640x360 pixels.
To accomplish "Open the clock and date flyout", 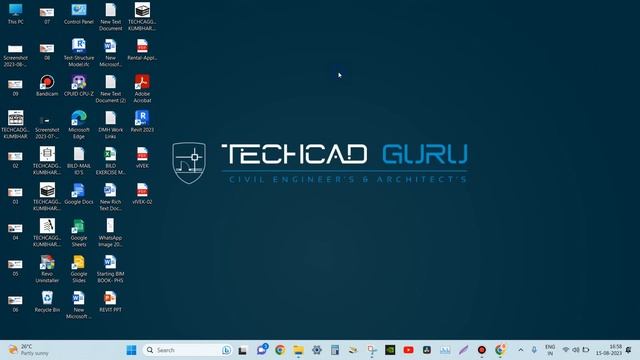I will tap(609, 350).
